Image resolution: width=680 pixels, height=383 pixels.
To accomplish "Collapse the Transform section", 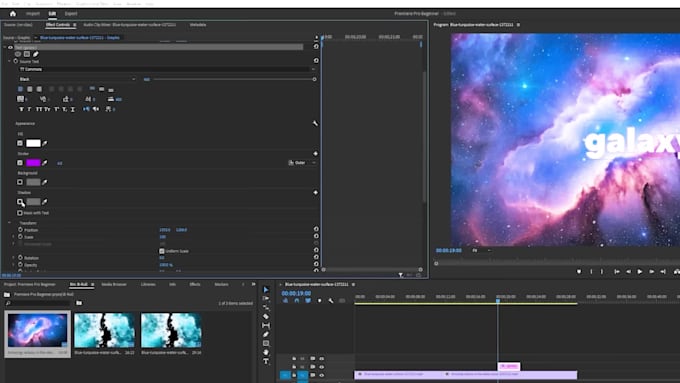I will click(10, 223).
